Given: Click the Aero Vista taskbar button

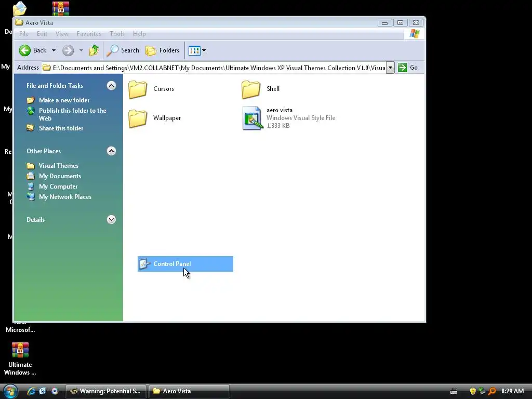Looking at the screenshot, I should [189, 391].
